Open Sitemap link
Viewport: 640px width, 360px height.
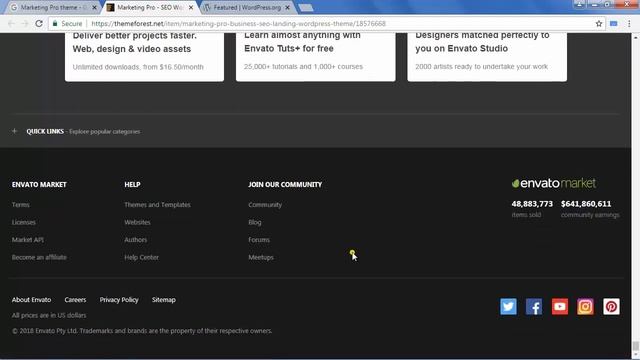pyautogui.click(x=164, y=300)
